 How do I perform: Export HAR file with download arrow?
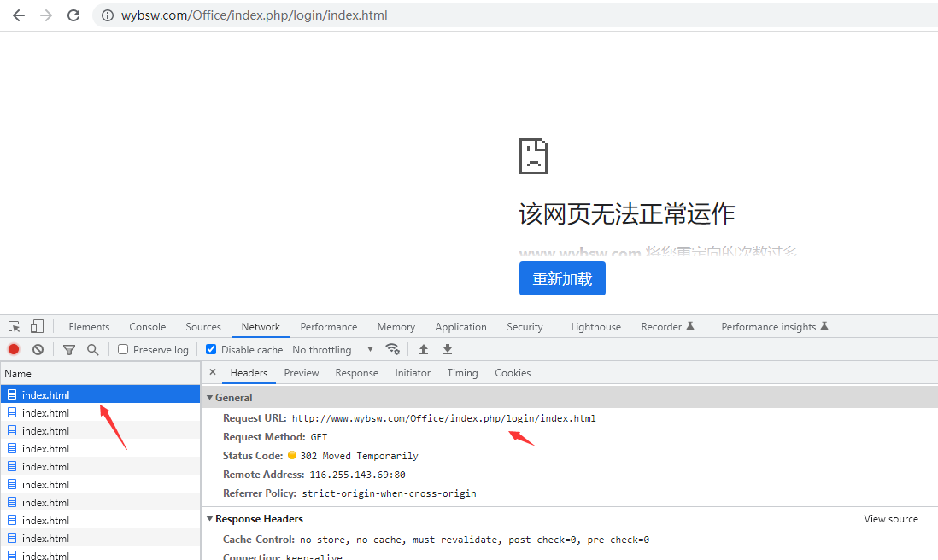(x=448, y=350)
